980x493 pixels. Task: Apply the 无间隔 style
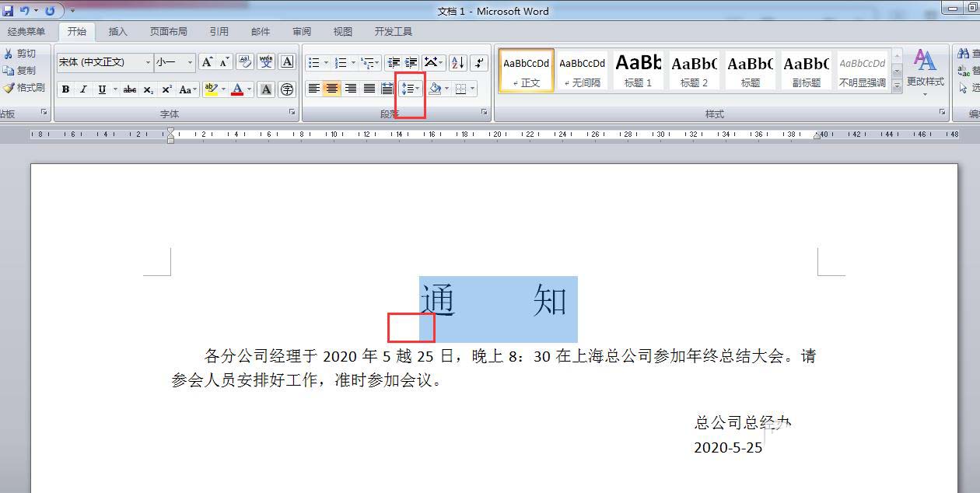583,71
